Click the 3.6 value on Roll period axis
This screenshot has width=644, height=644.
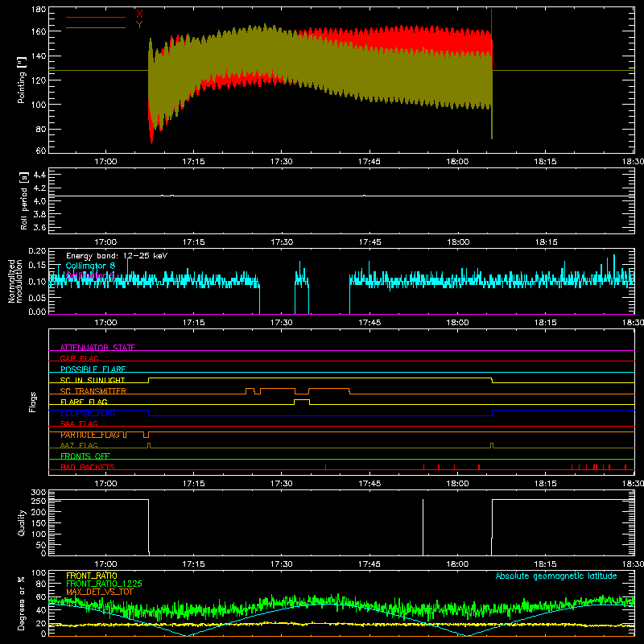pos(39,228)
